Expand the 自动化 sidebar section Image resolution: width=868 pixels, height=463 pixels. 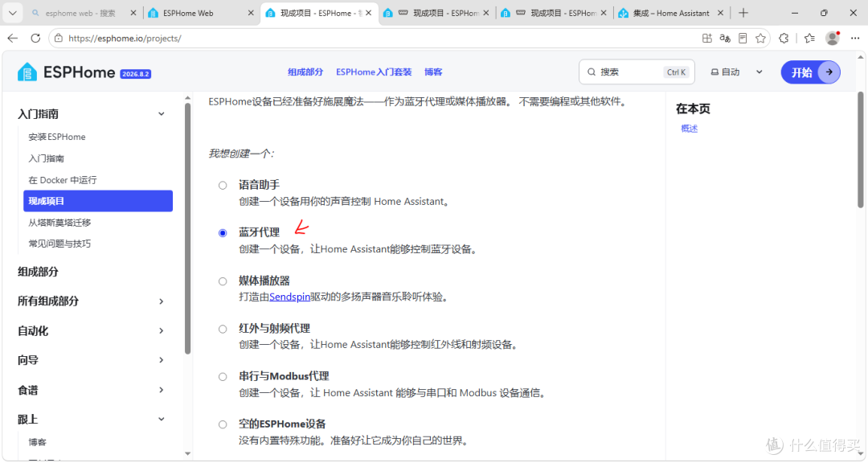(x=161, y=330)
